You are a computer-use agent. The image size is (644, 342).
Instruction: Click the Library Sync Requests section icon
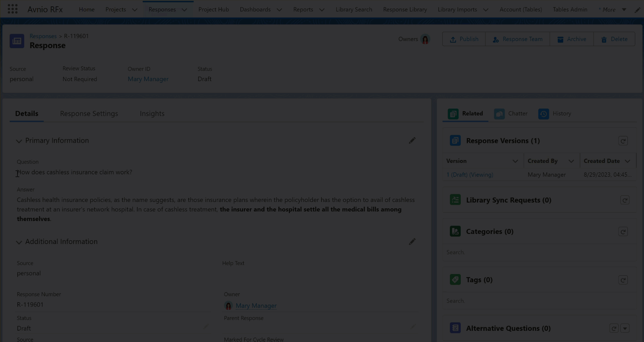[455, 200]
